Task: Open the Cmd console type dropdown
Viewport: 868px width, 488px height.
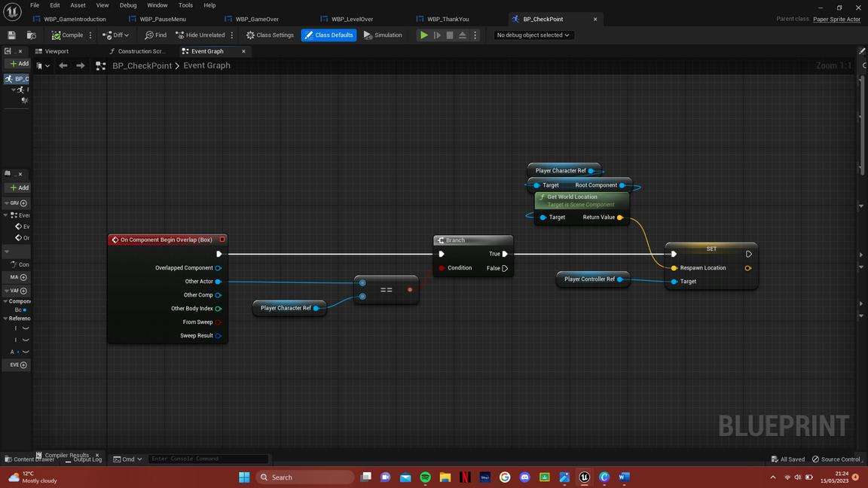Action: (x=127, y=459)
